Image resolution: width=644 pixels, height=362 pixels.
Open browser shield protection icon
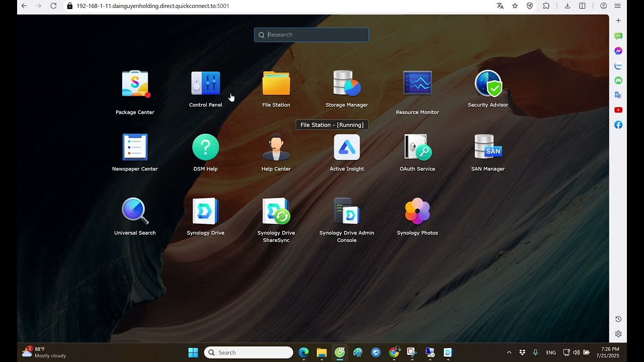pos(530,6)
